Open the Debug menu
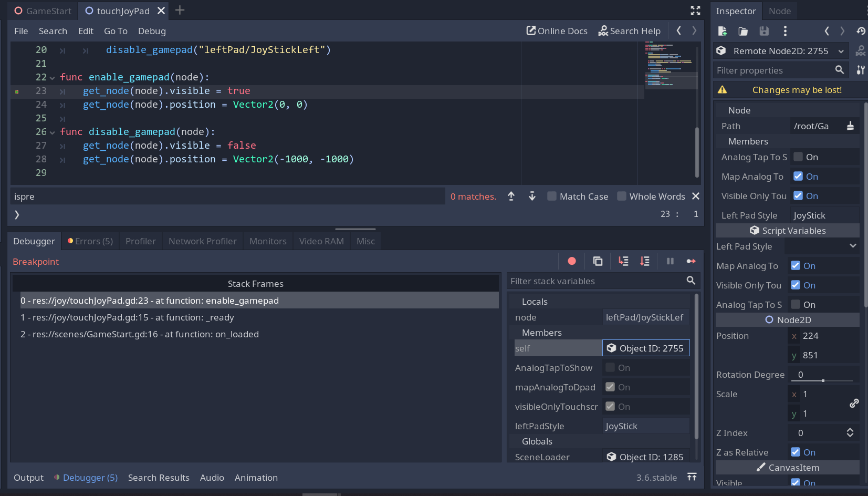 pyautogui.click(x=152, y=31)
